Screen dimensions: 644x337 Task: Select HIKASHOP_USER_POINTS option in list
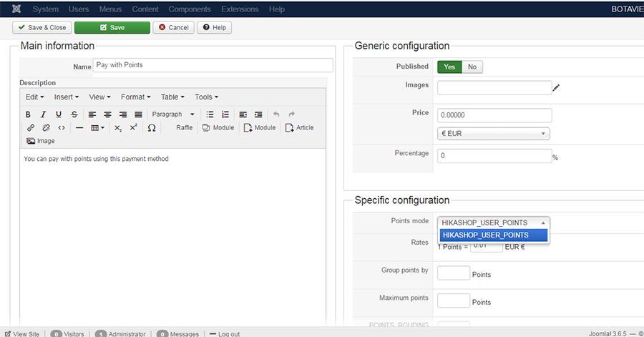coord(493,235)
